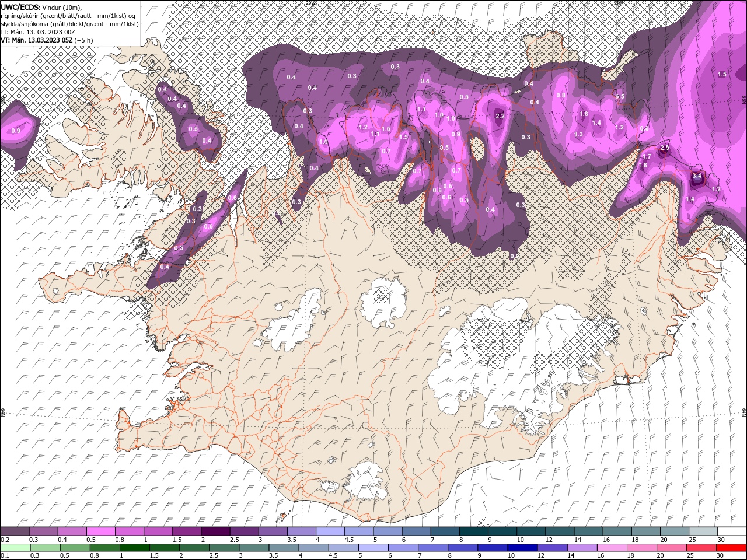Click the '0.1' label under the rain scale
The image size is (747, 560).
(5, 555)
